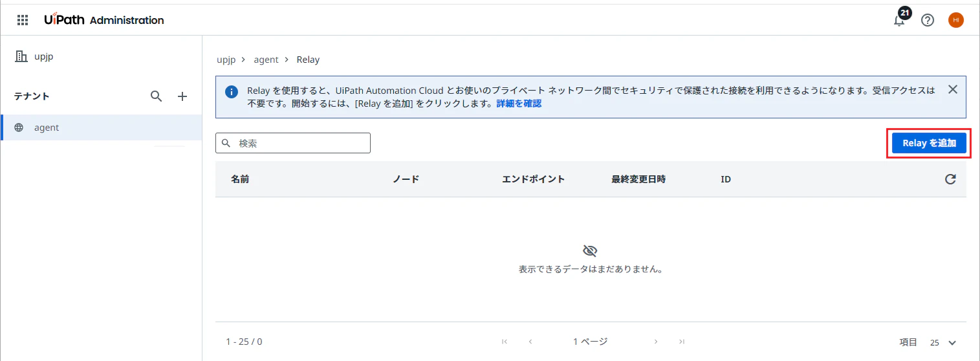This screenshot has height=361, width=980.
Task: Sort by 名前 column header
Action: point(240,179)
